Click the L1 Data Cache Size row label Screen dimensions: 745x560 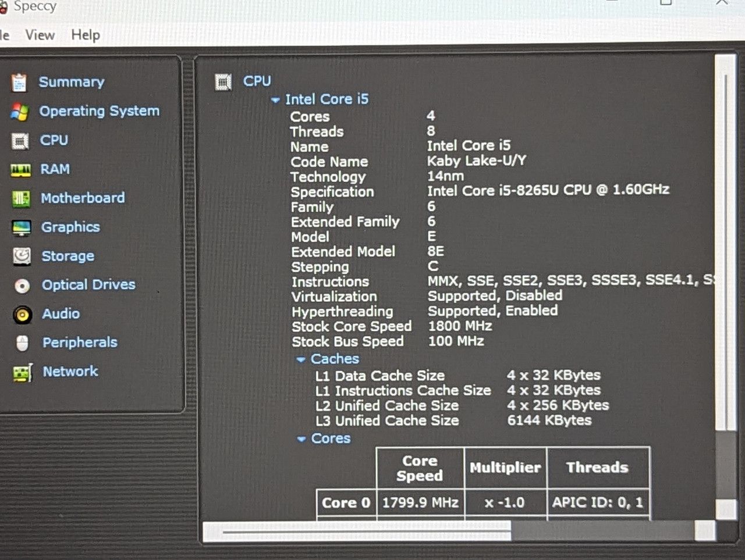[380, 376]
